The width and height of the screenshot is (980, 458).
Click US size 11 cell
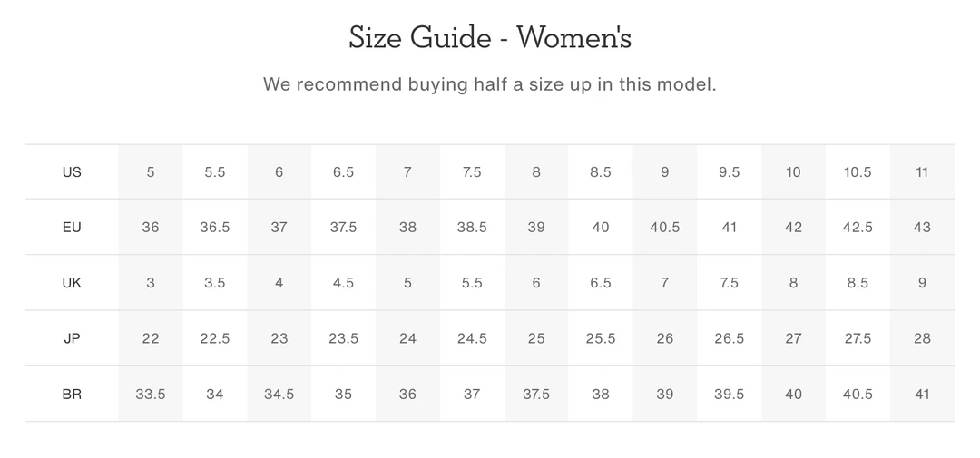click(x=922, y=172)
